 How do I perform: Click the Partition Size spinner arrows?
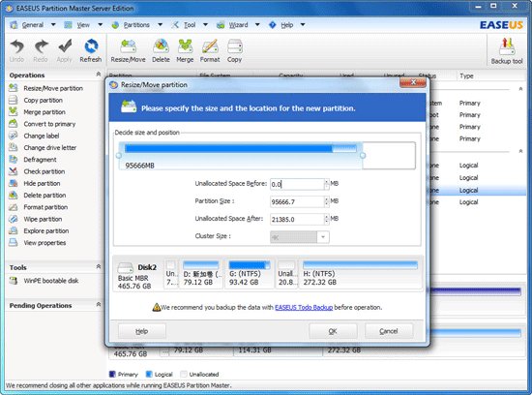(x=327, y=201)
